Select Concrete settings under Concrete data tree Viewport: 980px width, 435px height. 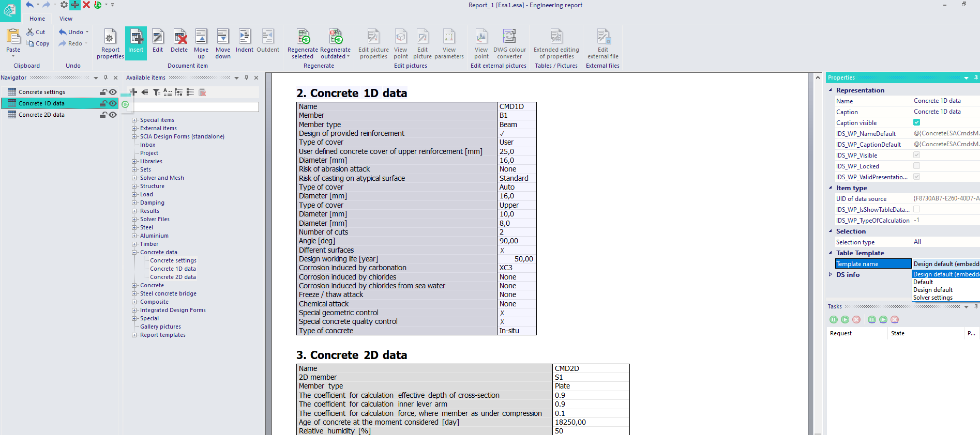pos(173,260)
